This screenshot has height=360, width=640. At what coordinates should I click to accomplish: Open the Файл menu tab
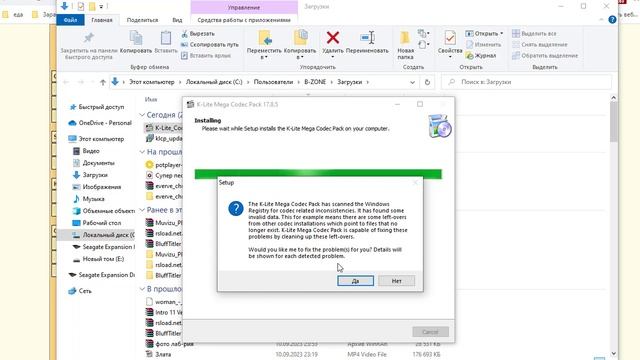(70, 20)
